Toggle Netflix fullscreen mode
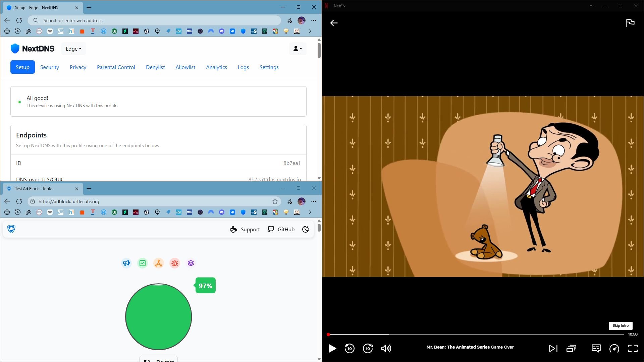The width and height of the screenshot is (644, 362). tap(633, 349)
